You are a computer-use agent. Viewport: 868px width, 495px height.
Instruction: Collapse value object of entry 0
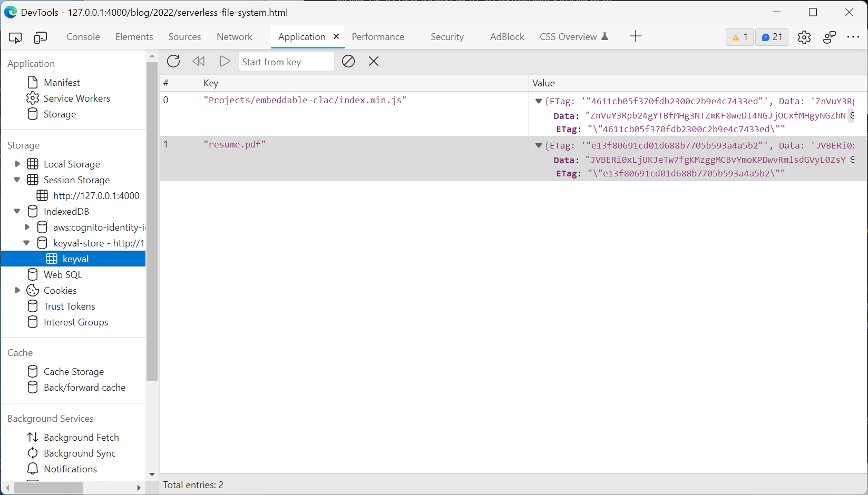[539, 101]
